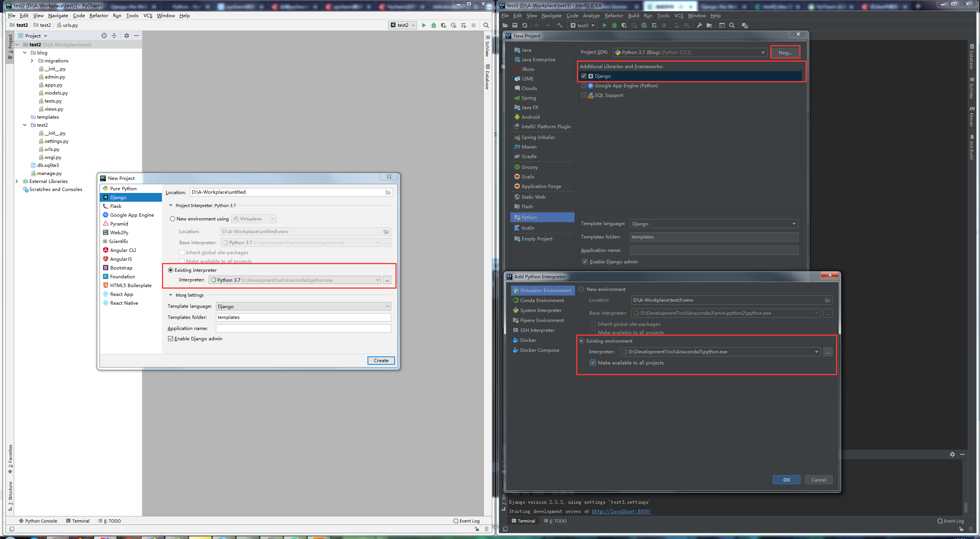Click IntelliJ Save All floppy disk icon
Image resolution: width=980 pixels, height=539 pixels.
[515, 25]
